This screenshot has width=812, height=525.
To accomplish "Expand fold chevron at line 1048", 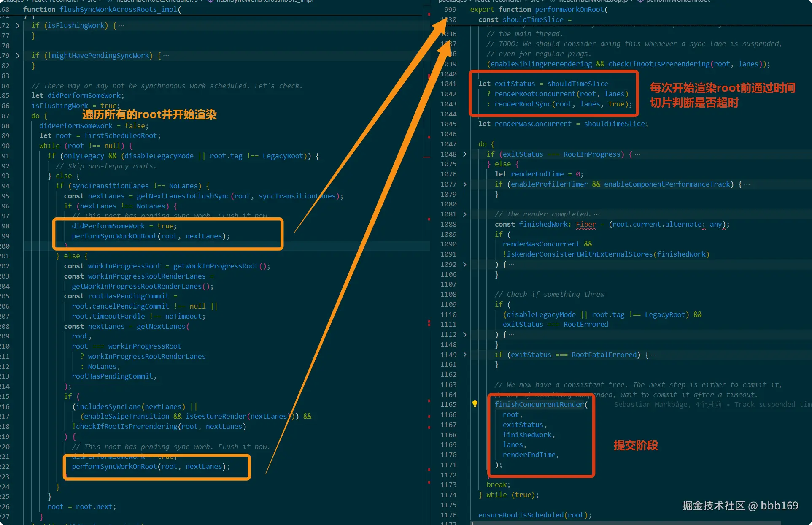I will (465, 154).
